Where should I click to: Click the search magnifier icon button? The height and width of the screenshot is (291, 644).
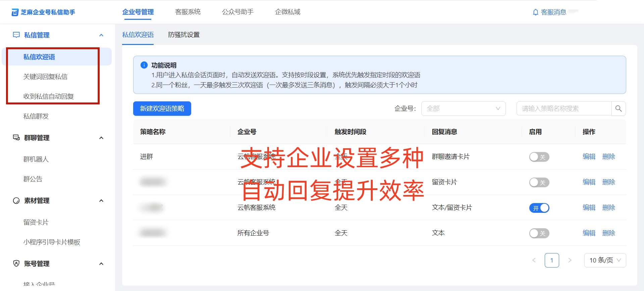click(x=619, y=108)
